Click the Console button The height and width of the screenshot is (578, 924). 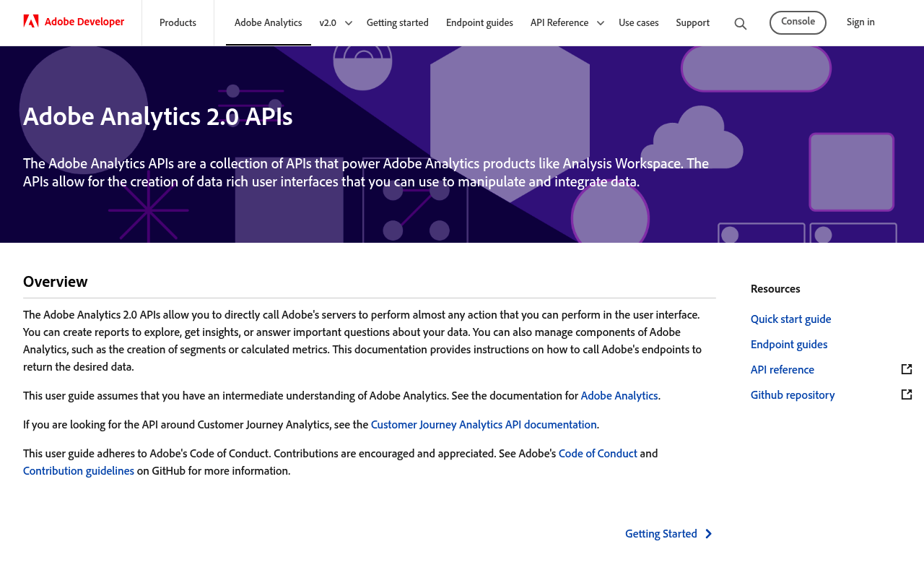(798, 22)
